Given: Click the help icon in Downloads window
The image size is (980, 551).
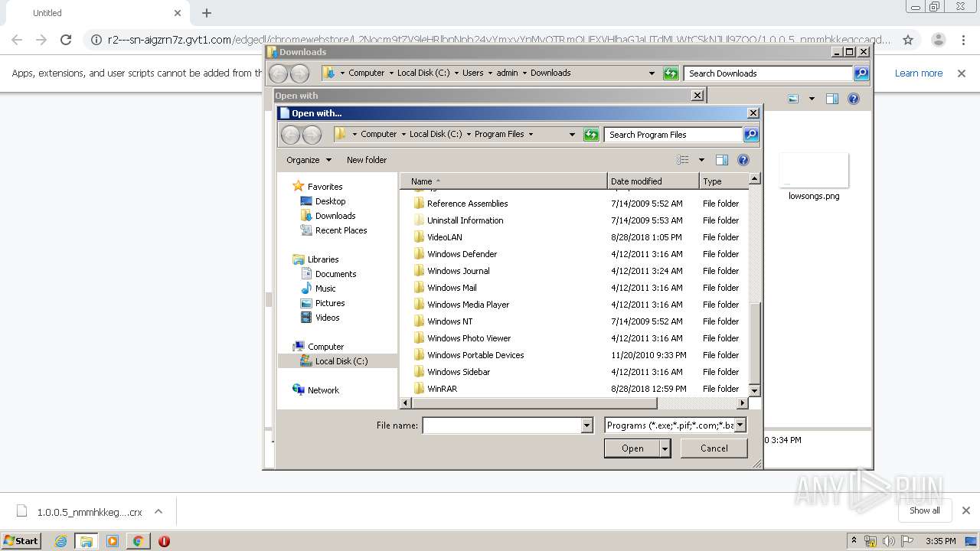Looking at the screenshot, I should click(x=854, y=99).
